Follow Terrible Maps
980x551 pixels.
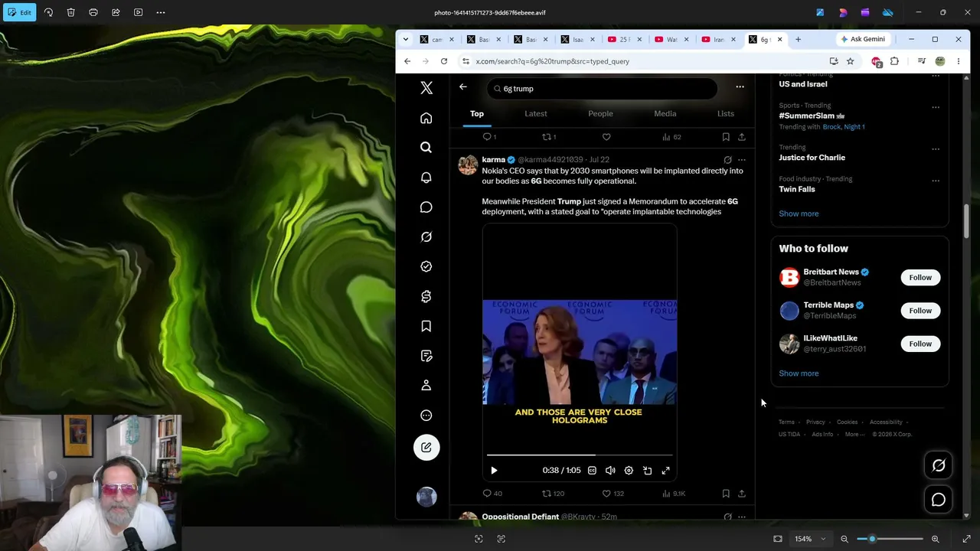[x=920, y=311]
